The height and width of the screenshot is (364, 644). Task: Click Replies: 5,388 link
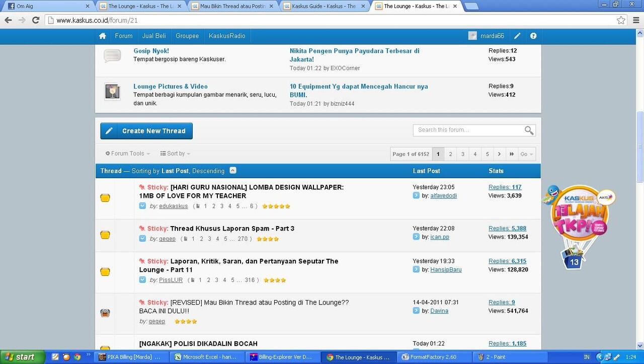(507, 229)
